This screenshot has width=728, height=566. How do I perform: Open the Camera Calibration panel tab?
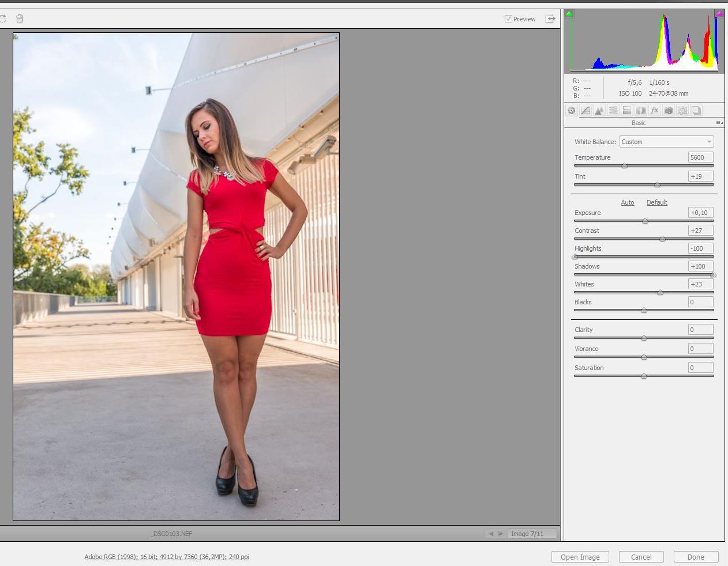tap(668, 111)
